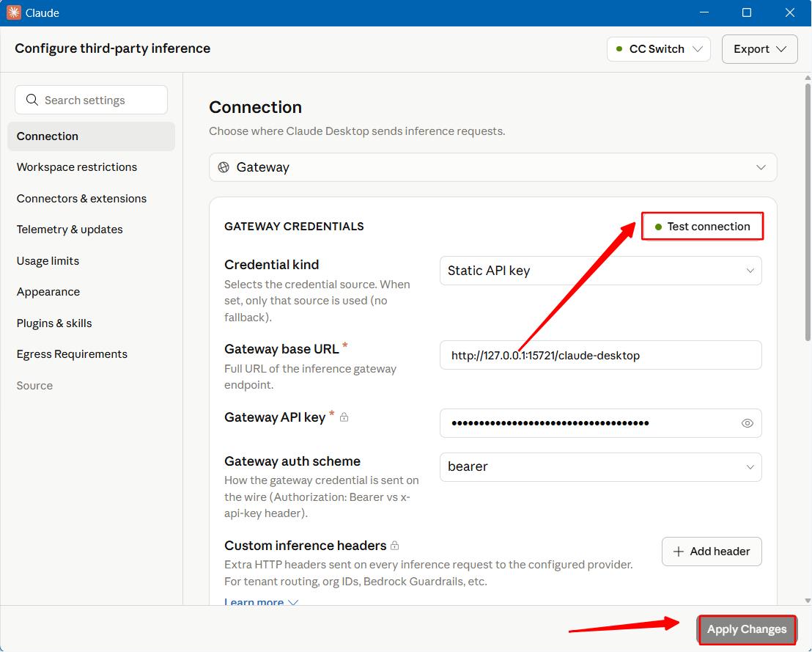Click the vertical scrollbar thumb
812x652 pixels.
808,211
